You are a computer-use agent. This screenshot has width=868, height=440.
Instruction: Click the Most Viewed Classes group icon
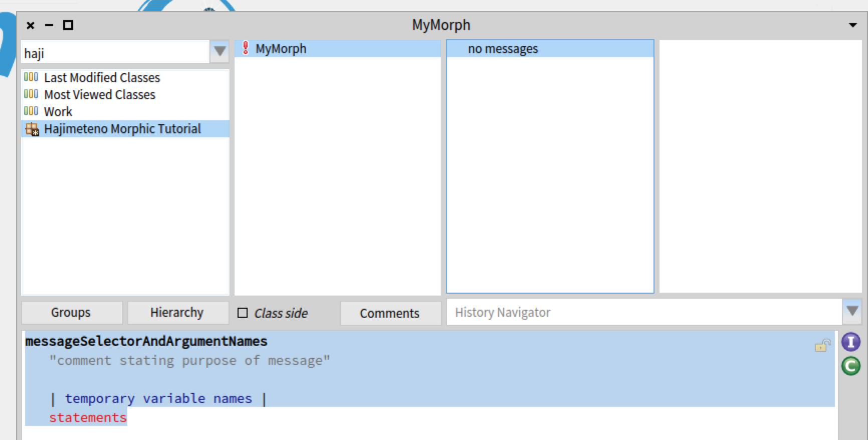pos(31,94)
